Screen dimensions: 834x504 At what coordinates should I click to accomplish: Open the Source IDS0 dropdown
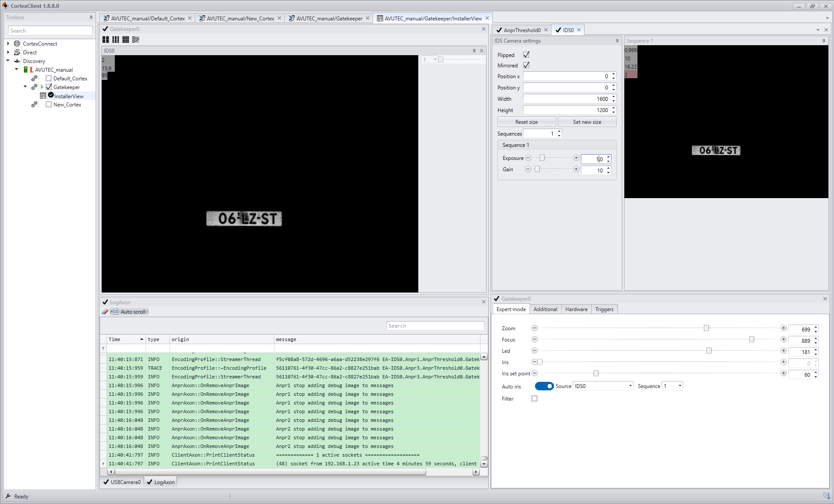[631, 386]
